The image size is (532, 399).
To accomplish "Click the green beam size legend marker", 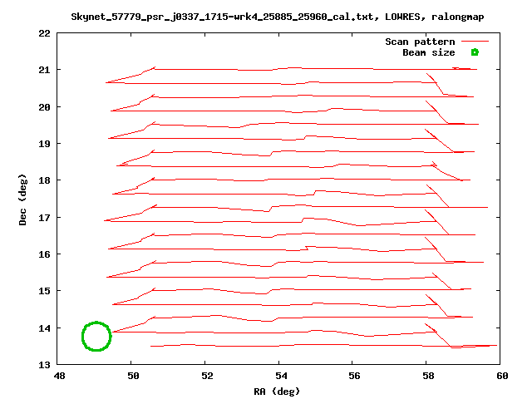I will pyautogui.click(x=475, y=52).
